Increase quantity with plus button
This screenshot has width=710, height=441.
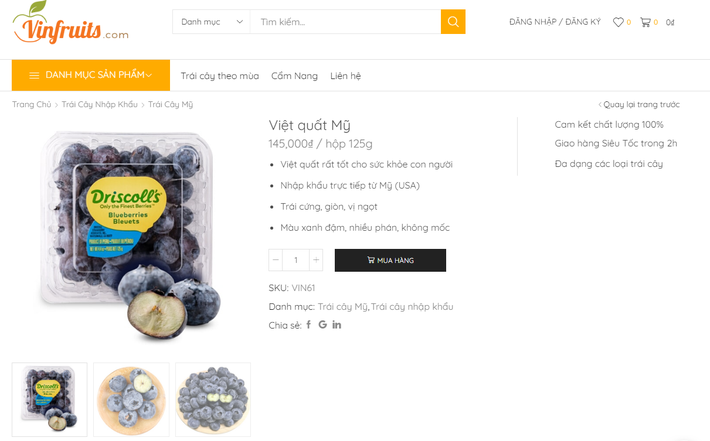(x=316, y=261)
